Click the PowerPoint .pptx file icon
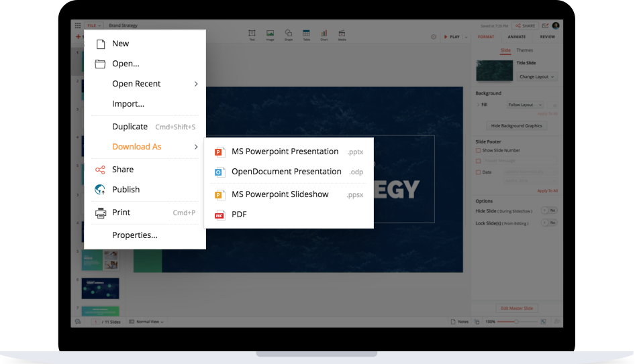The width and height of the screenshot is (635, 364). pyautogui.click(x=219, y=151)
